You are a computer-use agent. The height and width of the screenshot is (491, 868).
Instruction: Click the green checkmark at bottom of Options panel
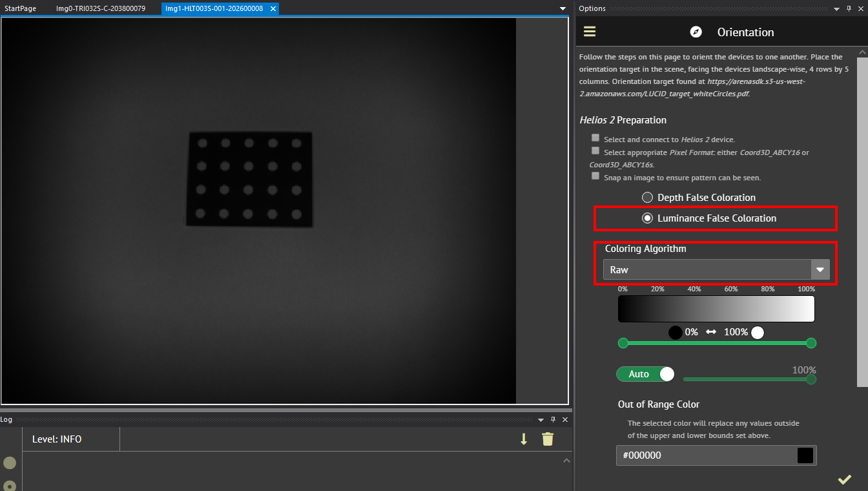click(845, 479)
